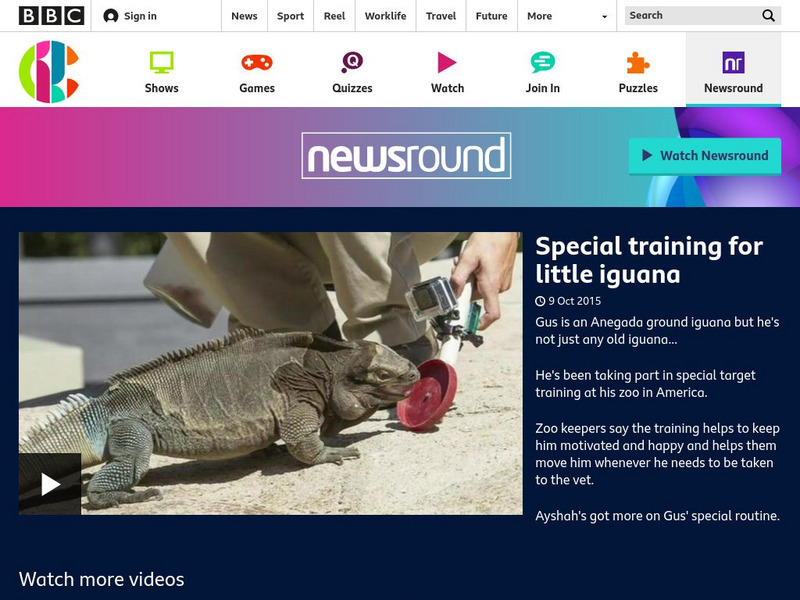
Task: Open Puzzles via the orange jigsaw icon
Action: (x=638, y=63)
